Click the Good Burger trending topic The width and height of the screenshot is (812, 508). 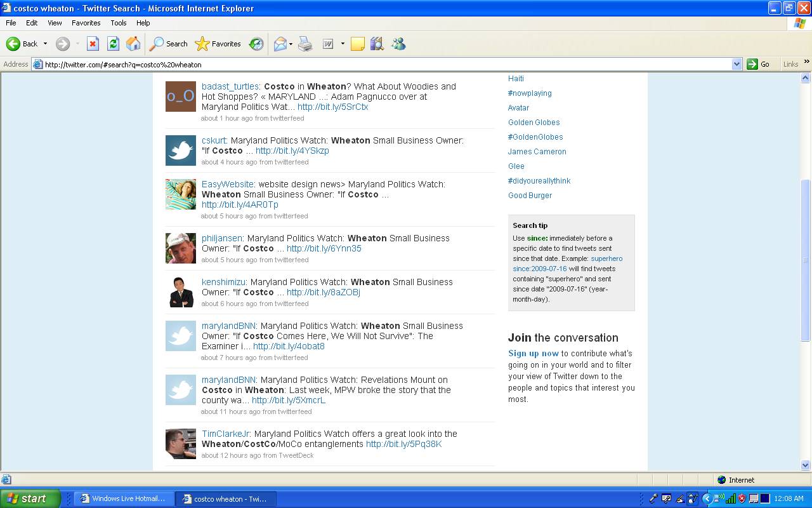tap(530, 195)
